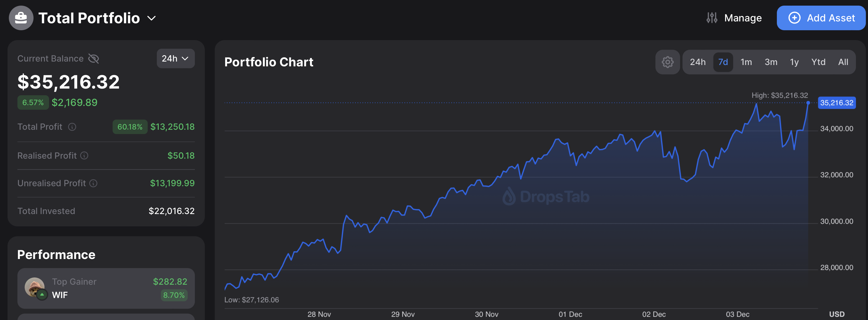This screenshot has width=868, height=320.
Task: Click Unrealised Profit info icon
Action: point(93,183)
